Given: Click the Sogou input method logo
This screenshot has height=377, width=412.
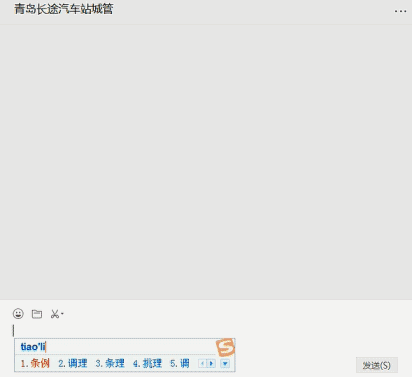Looking at the screenshot, I should click(x=225, y=347).
